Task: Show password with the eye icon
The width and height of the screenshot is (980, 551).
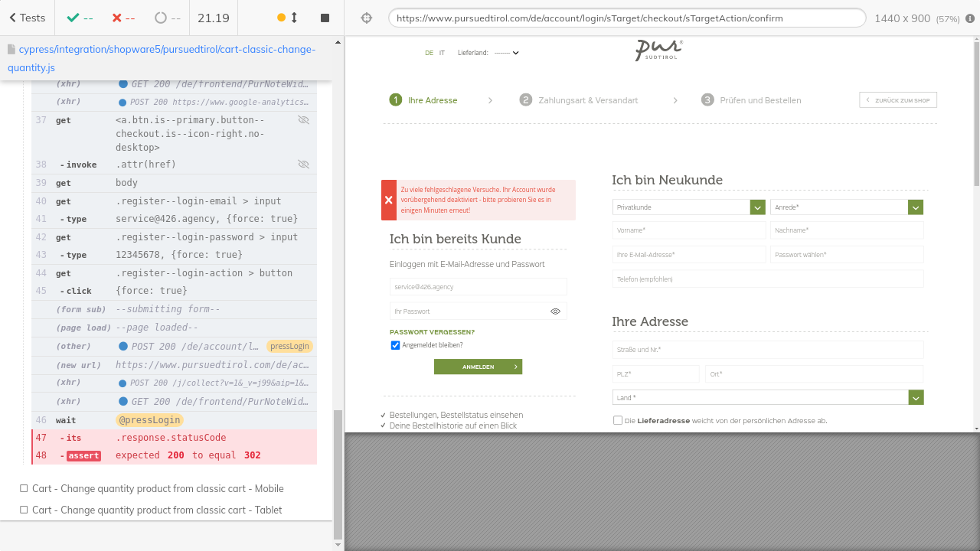Action: (555, 311)
